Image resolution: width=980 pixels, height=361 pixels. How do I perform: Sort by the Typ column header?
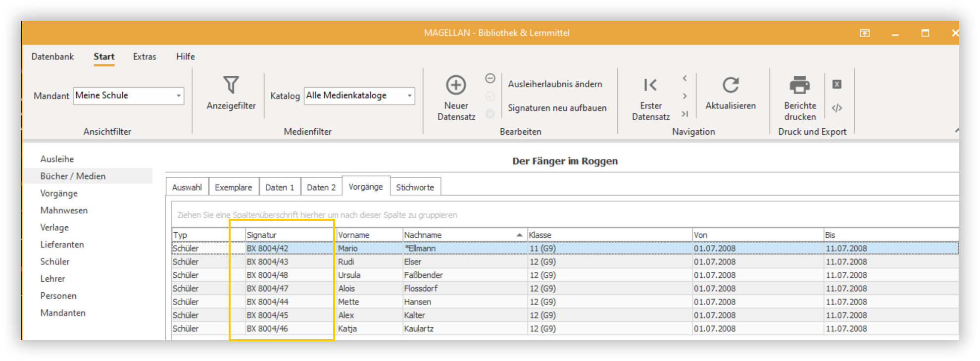coord(208,235)
